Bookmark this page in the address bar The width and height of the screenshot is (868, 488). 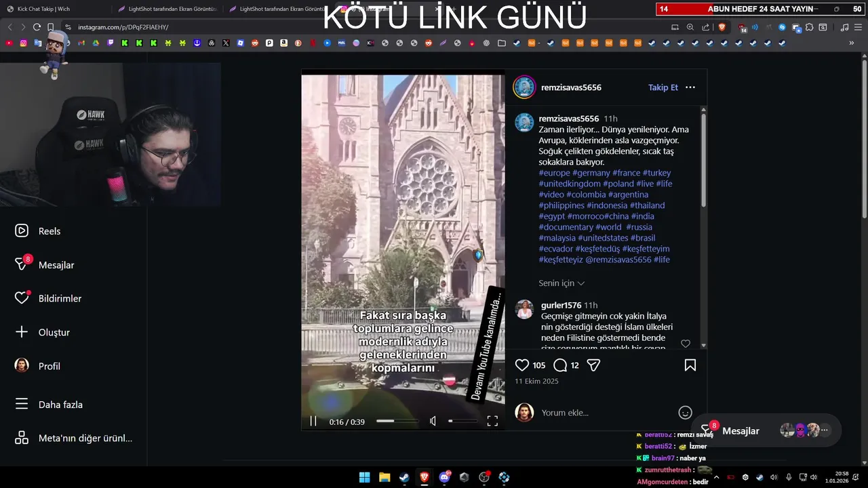click(x=50, y=27)
